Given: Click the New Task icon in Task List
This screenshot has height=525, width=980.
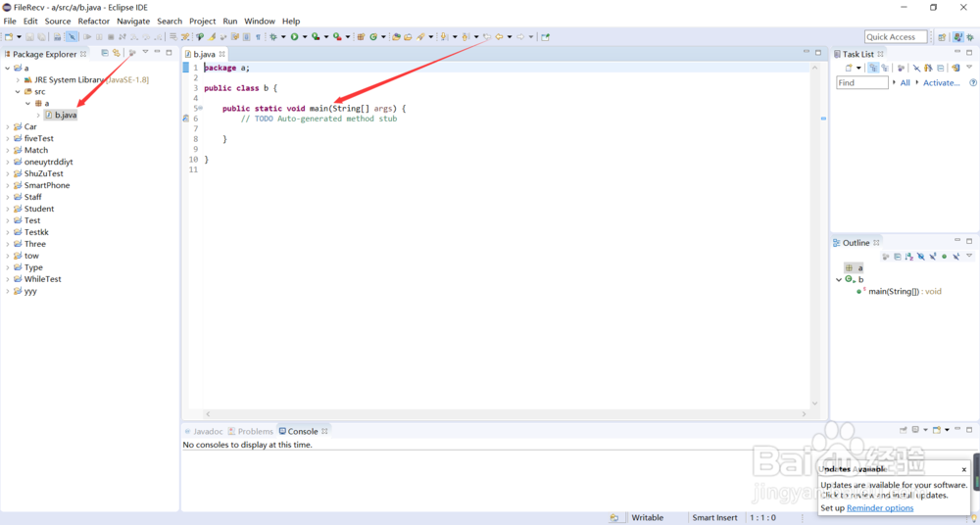Looking at the screenshot, I should pos(849,68).
